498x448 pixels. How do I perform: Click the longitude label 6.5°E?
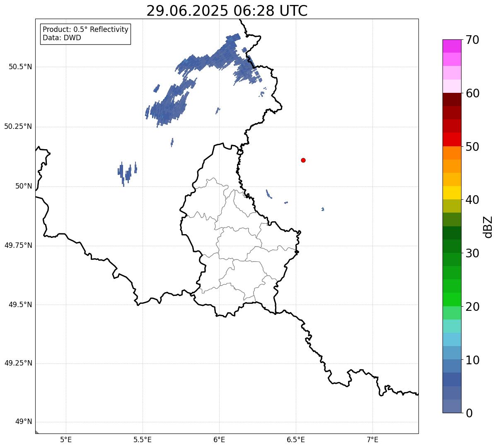296,440
